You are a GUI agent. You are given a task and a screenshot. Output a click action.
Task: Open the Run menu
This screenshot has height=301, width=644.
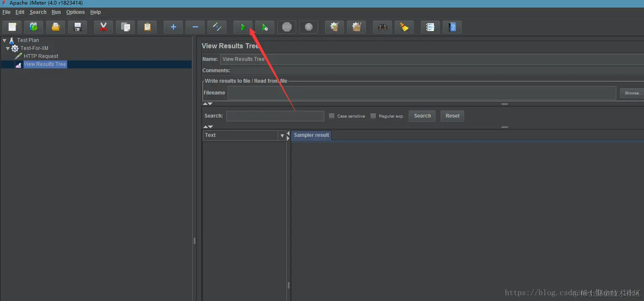coord(56,12)
